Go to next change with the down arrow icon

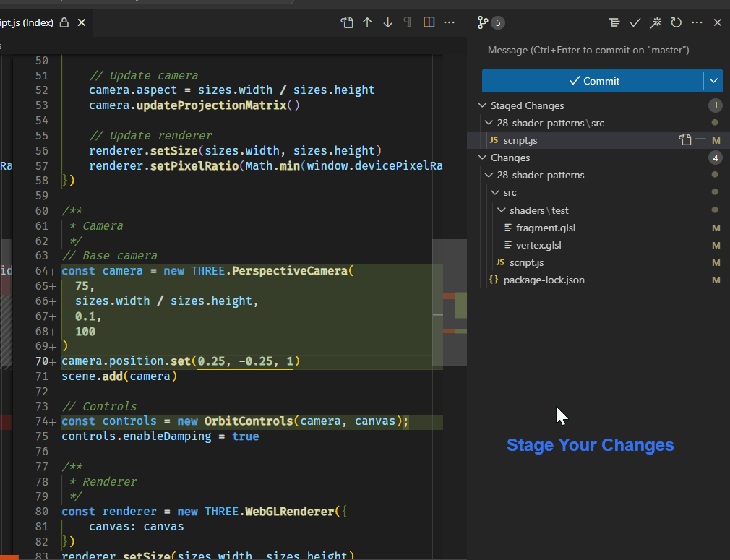click(388, 22)
